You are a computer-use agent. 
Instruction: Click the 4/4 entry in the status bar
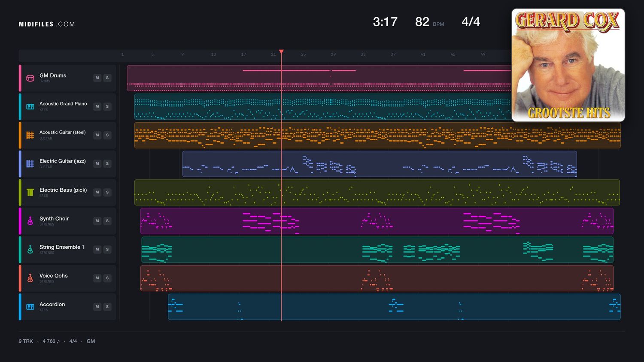pyautogui.click(x=73, y=341)
